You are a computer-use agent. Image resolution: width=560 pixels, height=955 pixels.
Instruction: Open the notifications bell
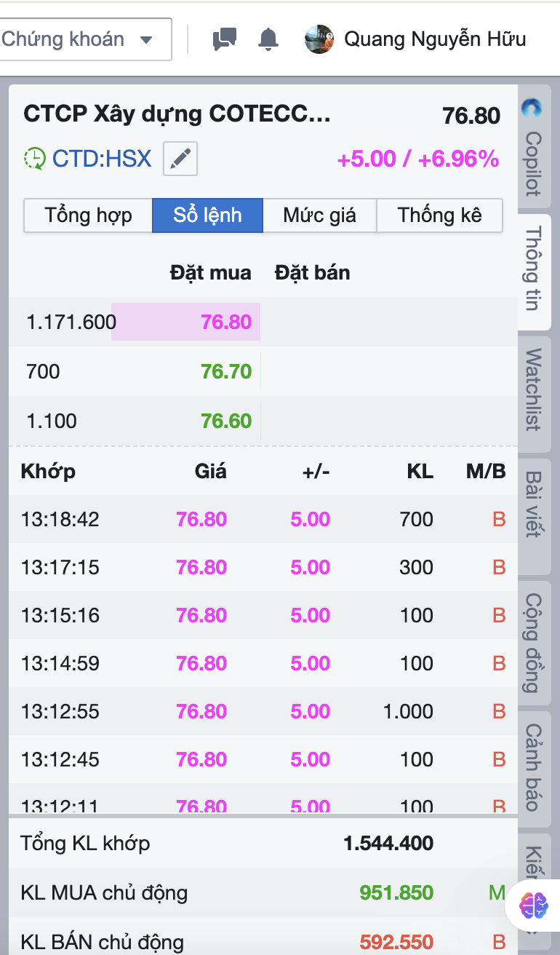click(268, 39)
